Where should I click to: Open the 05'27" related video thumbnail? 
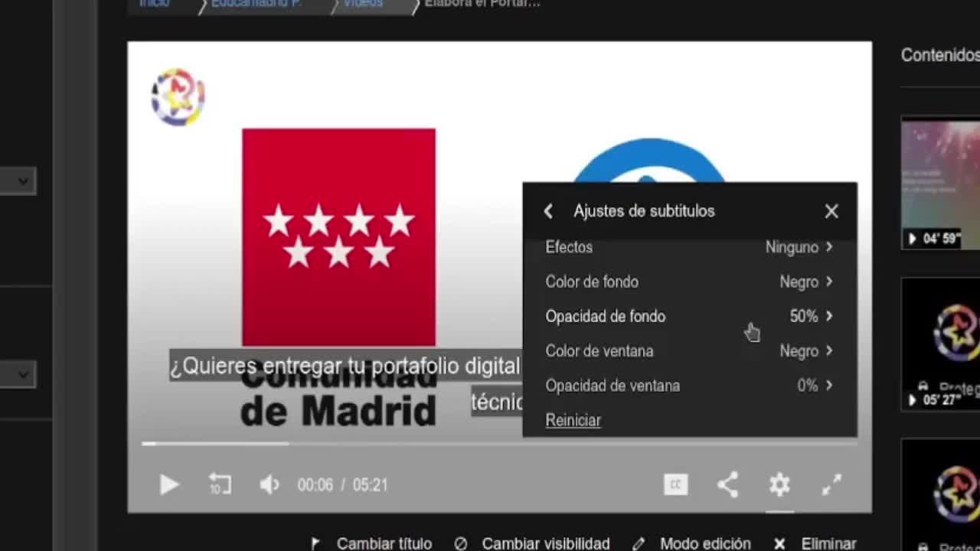(940, 344)
